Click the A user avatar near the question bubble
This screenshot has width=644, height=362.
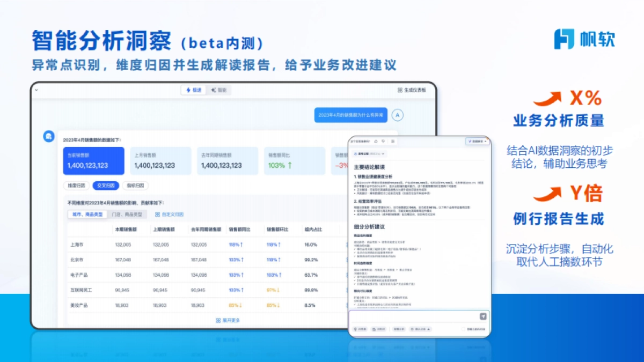pyautogui.click(x=398, y=114)
